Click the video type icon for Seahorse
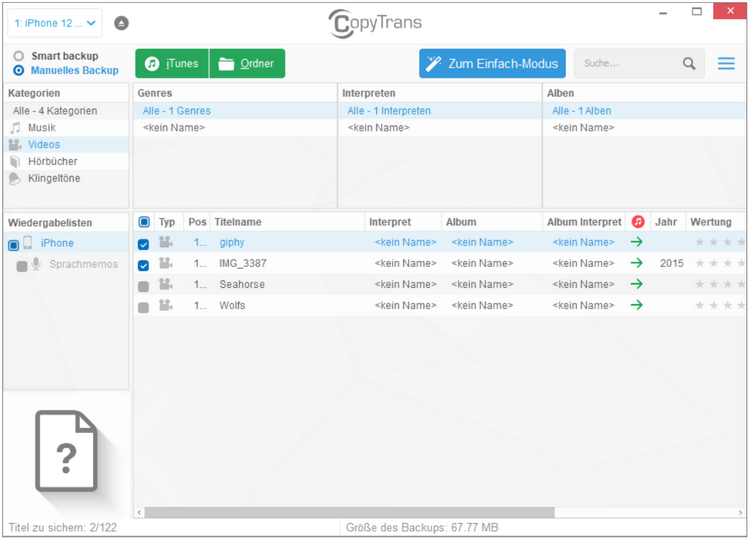Image resolution: width=750 pixels, height=540 pixels. point(165,284)
